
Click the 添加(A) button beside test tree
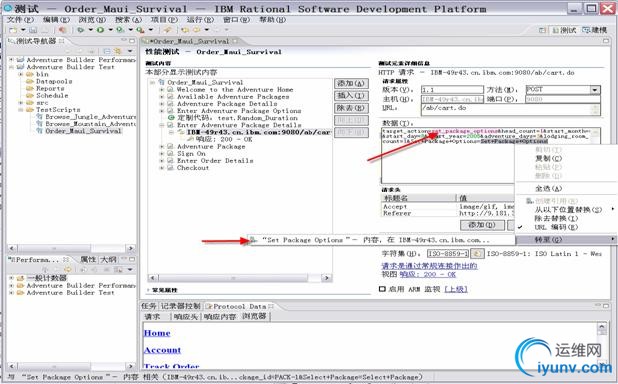click(351, 84)
